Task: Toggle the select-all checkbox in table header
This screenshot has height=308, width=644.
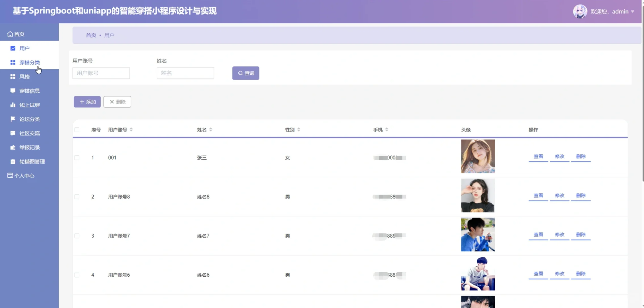Action: [77, 130]
